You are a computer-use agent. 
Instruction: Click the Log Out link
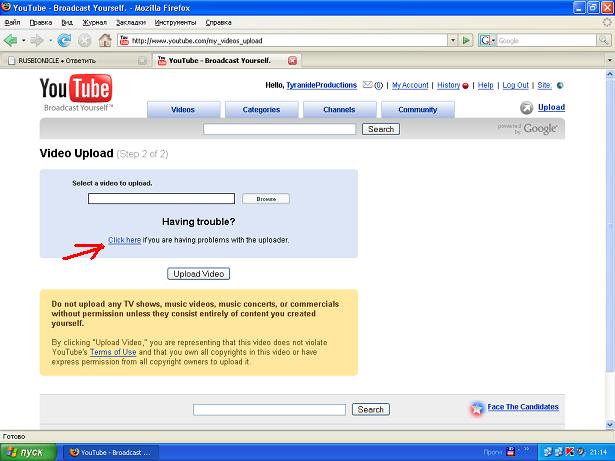click(x=515, y=85)
